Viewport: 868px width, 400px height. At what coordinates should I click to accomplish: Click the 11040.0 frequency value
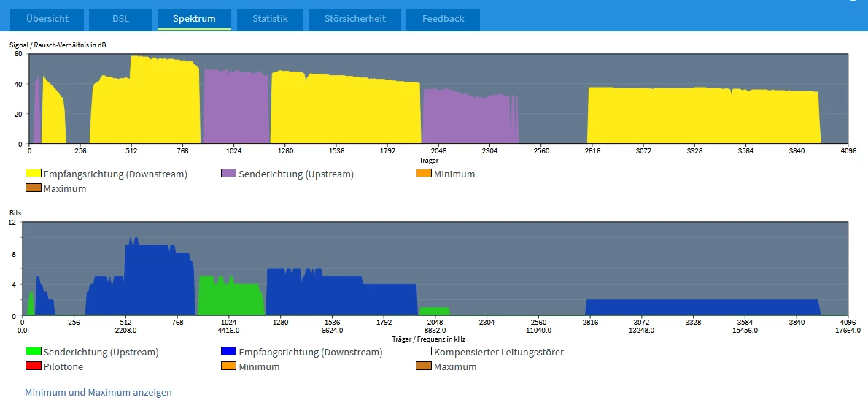pyautogui.click(x=538, y=330)
